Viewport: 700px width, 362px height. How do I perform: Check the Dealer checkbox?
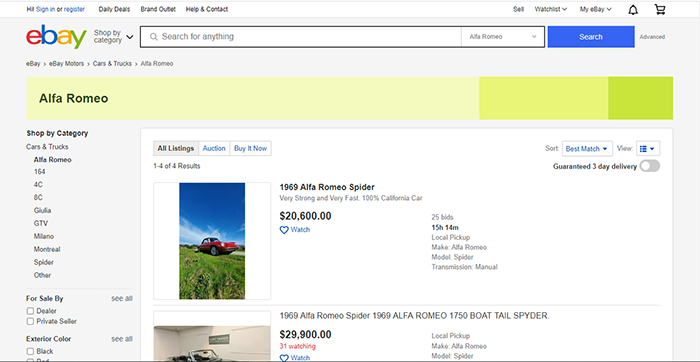pos(30,311)
